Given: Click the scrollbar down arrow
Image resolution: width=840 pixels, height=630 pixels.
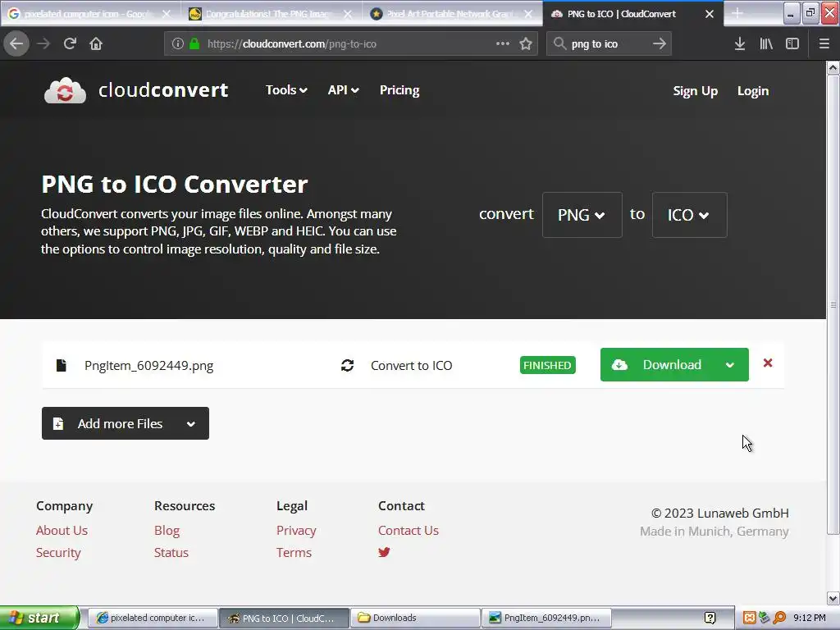Looking at the screenshot, I should [x=833, y=598].
